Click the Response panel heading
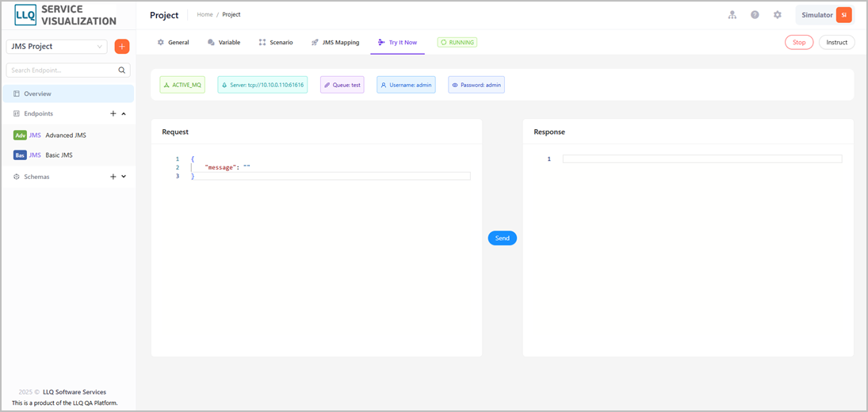Image resolution: width=868 pixels, height=412 pixels. coord(549,132)
